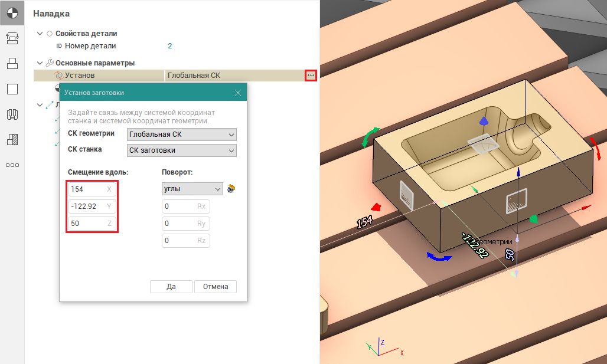Screen dimensions: 607x364
Task: Click the ellipsis button in Установ row
Action: point(311,76)
